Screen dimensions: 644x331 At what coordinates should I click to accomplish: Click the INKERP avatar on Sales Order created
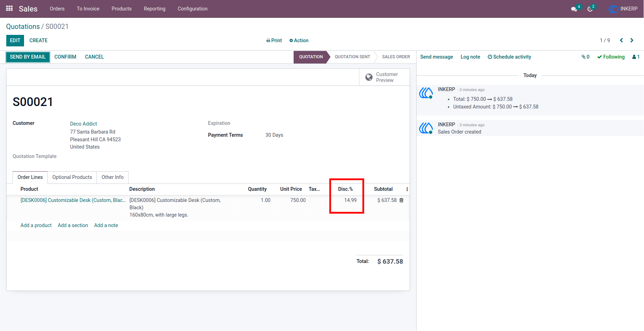click(426, 128)
